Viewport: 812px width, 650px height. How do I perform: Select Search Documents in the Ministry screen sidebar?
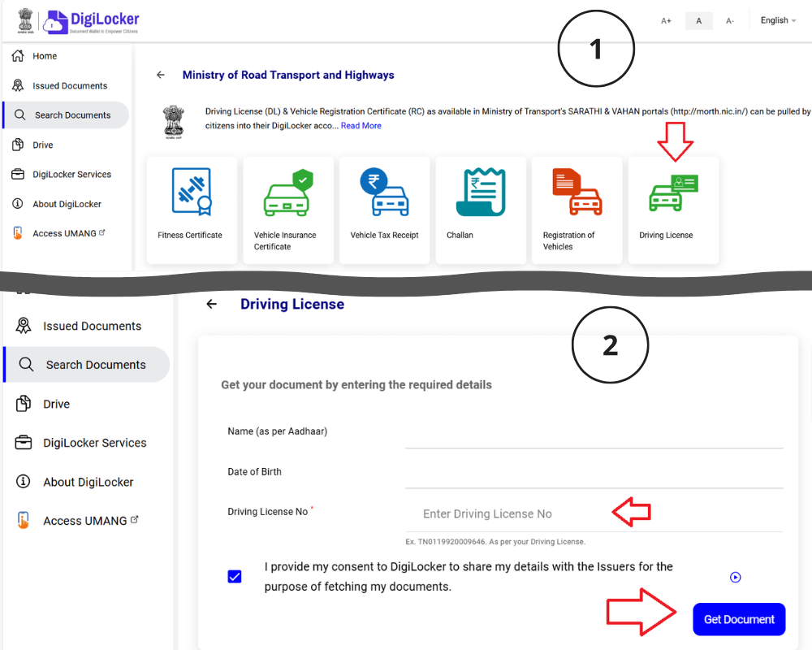65,115
